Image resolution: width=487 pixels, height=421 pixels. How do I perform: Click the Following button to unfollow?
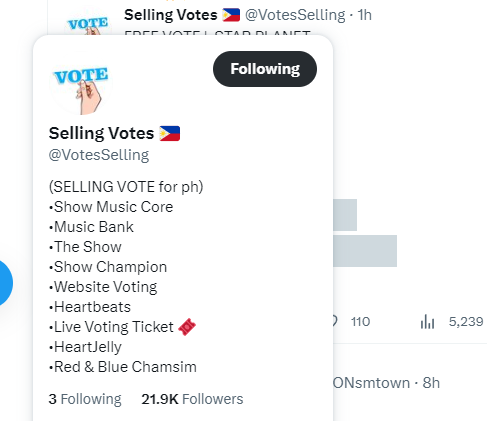tap(265, 69)
